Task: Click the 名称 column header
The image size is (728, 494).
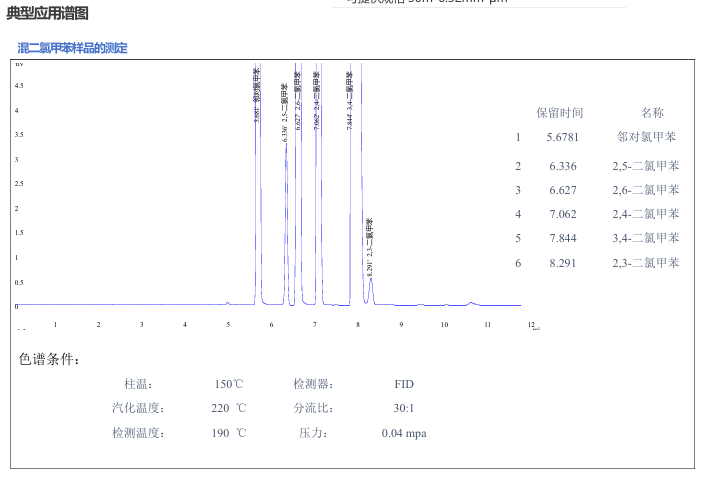Action: pyautogui.click(x=652, y=113)
